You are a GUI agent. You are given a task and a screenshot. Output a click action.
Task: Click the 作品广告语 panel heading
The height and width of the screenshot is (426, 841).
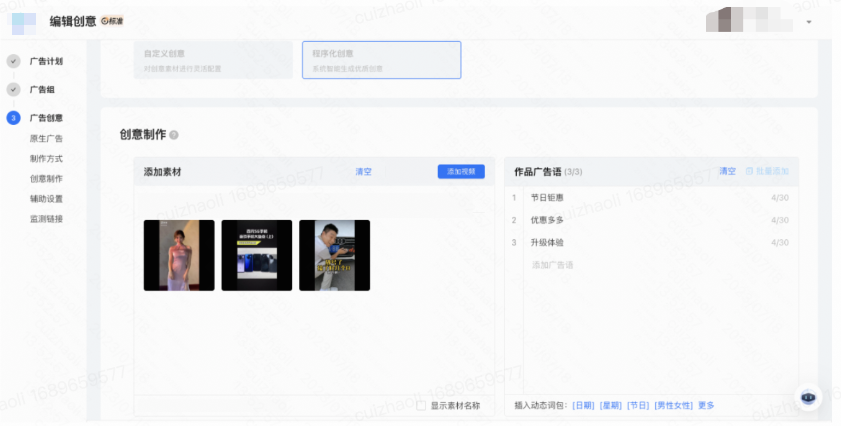(x=538, y=172)
